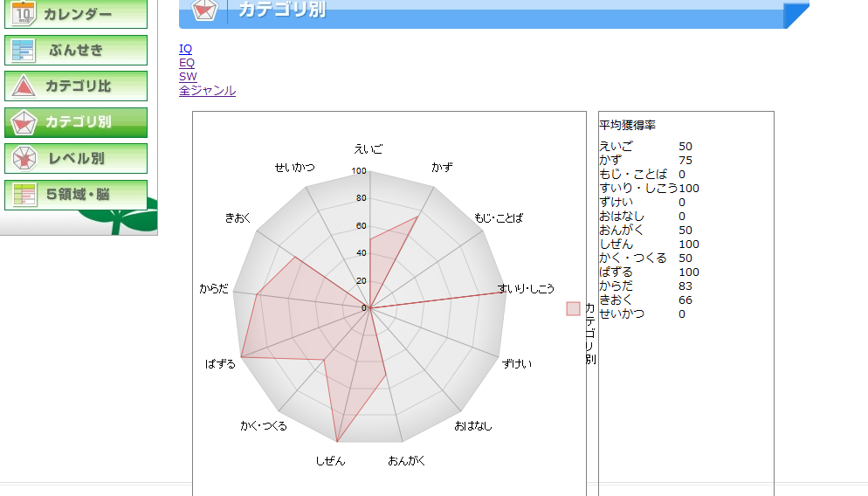
Task: Click the すいり・しこう row in list
Action: coord(649,189)
